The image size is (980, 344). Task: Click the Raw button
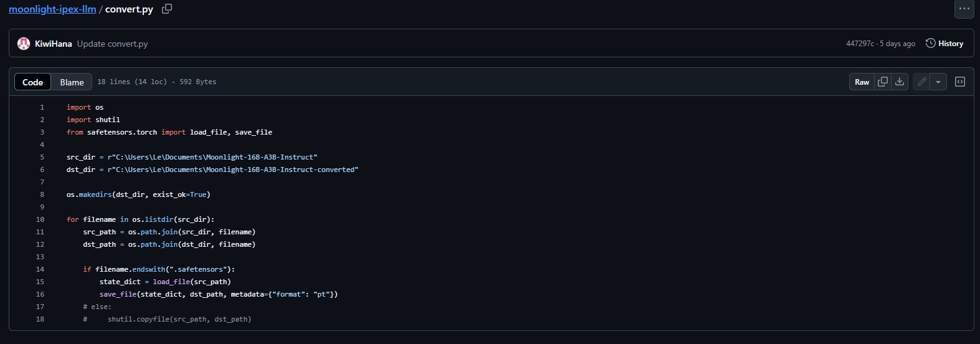pyautogui.click(x=862, y=82)
